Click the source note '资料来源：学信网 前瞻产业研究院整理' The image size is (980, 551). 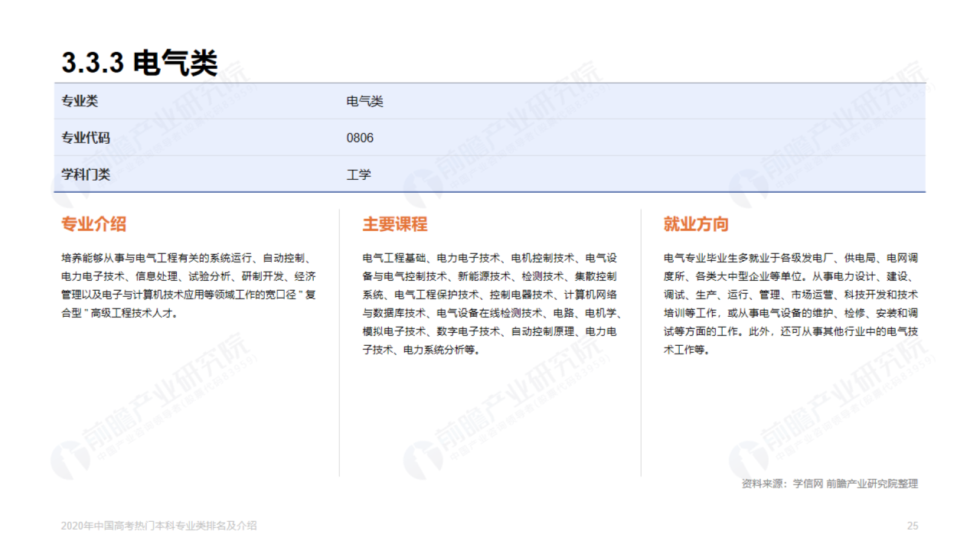pyautogui.click(x=830, y=484)
